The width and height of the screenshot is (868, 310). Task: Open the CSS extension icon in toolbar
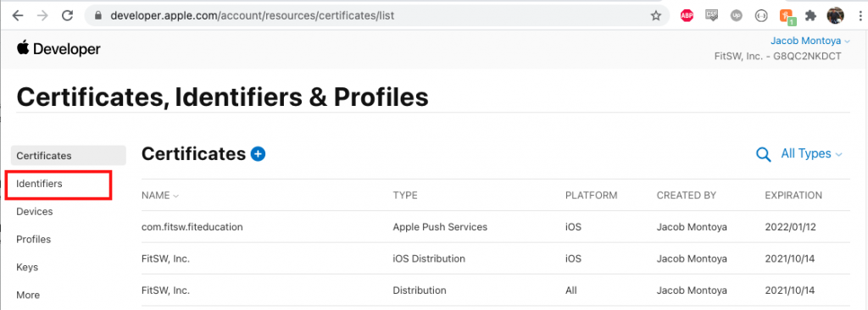click(712, 15)
